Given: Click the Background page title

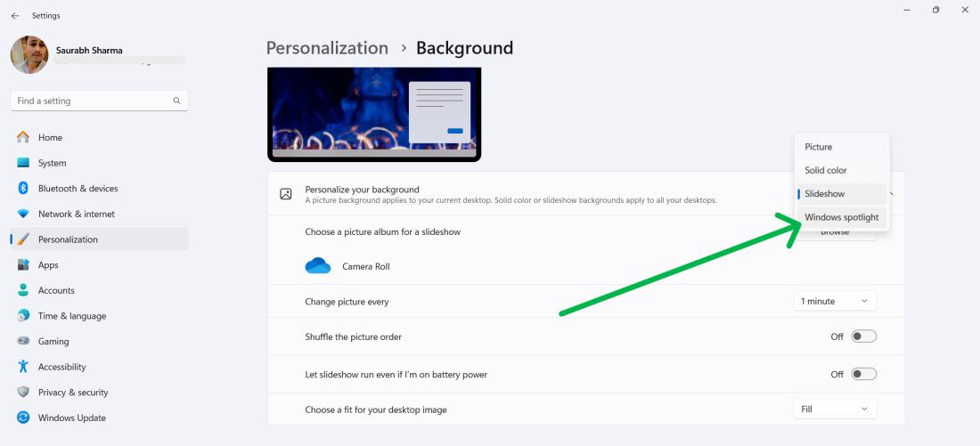Looking at the screenshot, I should 464,48.
